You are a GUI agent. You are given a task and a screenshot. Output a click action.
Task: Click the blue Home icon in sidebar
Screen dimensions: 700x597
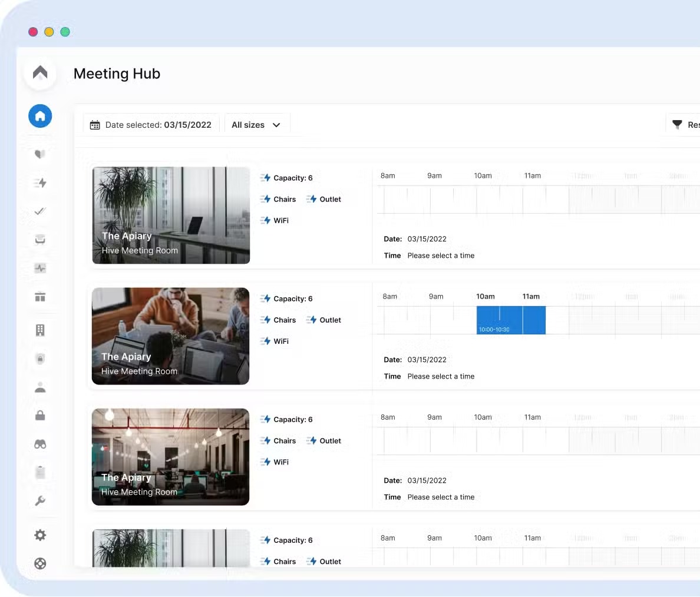coord(40,116)
